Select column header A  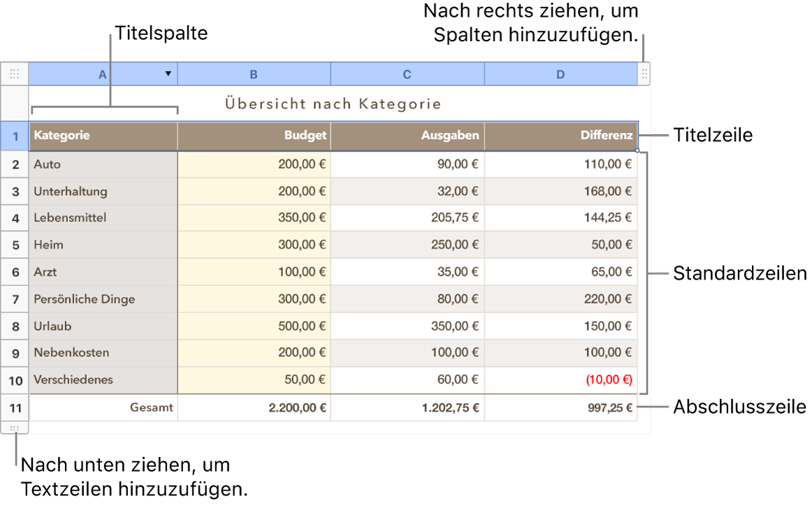(x=102, y=73)
